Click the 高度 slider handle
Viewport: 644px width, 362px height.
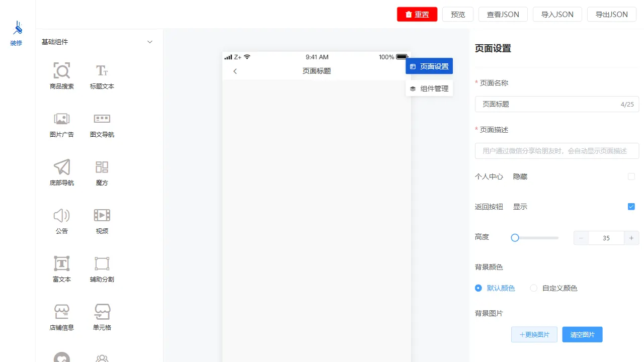coord(515,238)
